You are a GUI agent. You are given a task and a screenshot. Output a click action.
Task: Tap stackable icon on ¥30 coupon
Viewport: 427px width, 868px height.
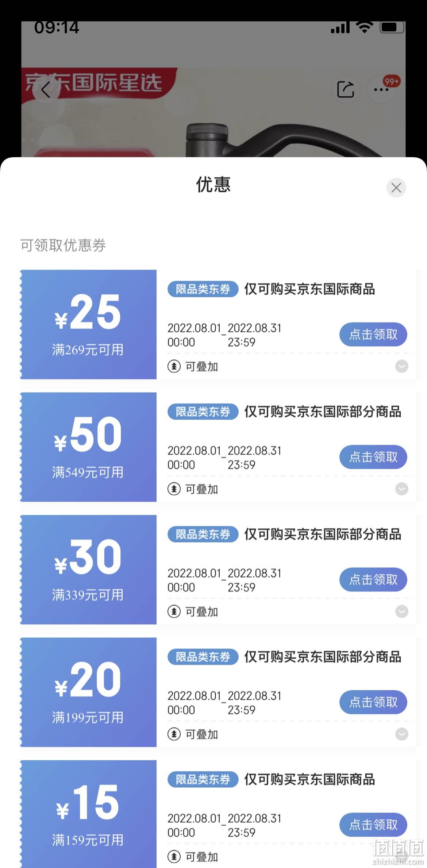pyautogui.click(x=174, y=612)
